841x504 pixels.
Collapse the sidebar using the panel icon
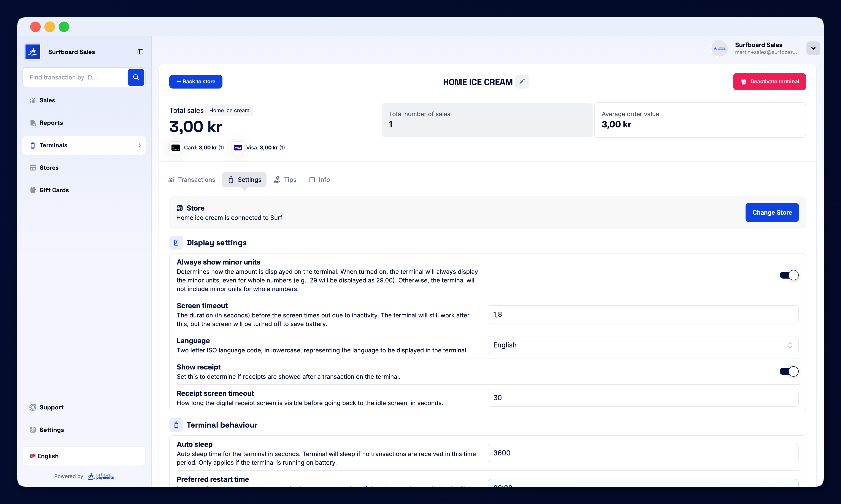[140, 52]
